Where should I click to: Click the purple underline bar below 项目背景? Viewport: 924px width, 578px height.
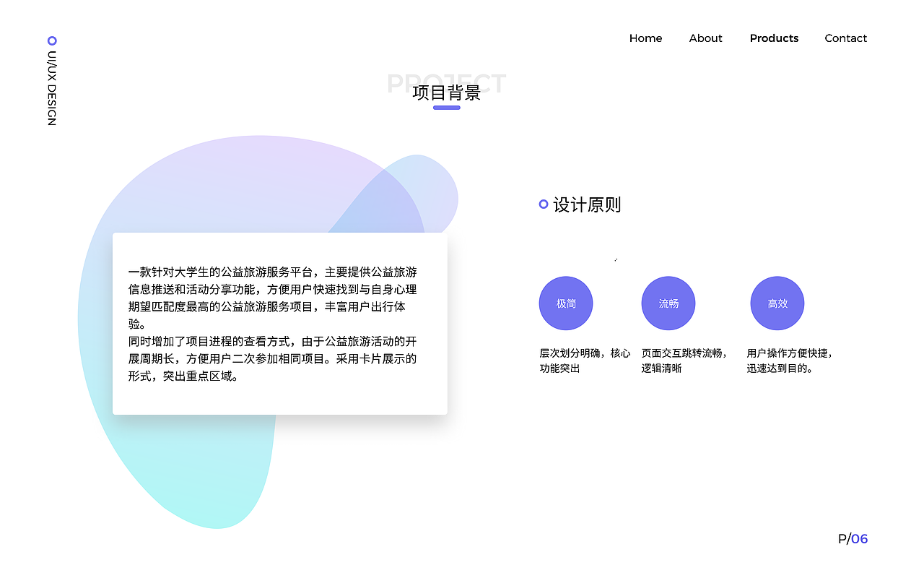tap(446, 108)
